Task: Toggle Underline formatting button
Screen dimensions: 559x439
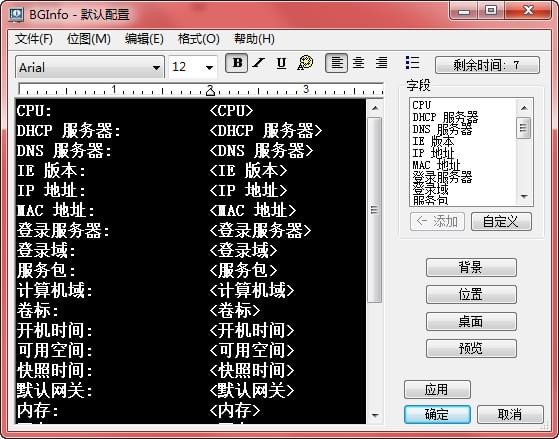Action: click(x=281, y=63)
